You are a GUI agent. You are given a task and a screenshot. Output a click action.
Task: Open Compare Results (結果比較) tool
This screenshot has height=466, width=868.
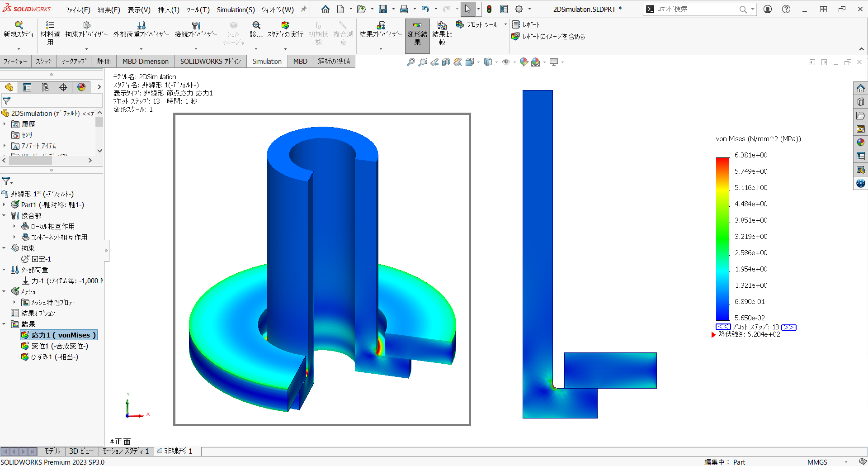point(442,33)
